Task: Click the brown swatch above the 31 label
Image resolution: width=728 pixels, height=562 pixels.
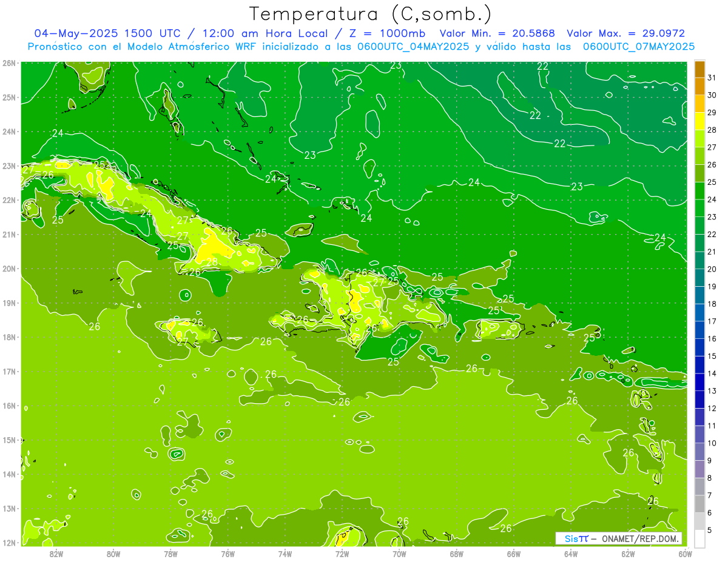Action: [699, 69]
